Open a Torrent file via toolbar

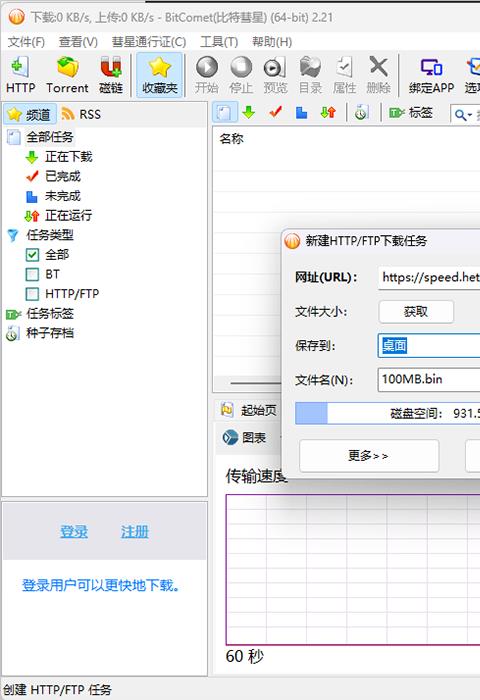pos(67,75)
